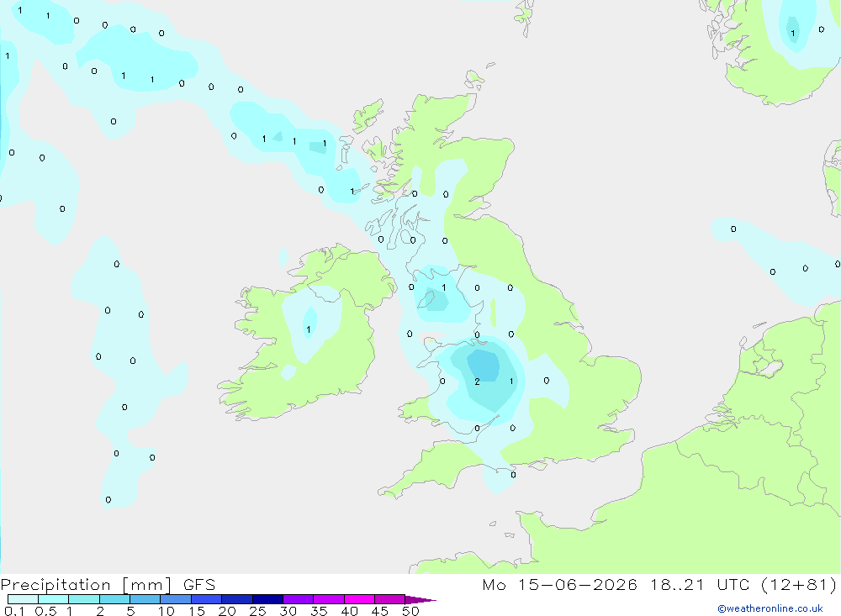Click the legend label '0.1'
This screenshot has width=841, height=616.
click(x=14, y=611)
